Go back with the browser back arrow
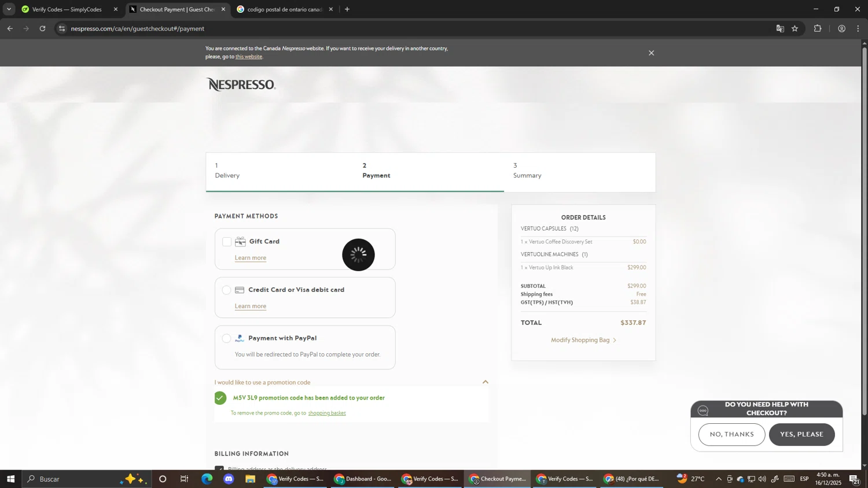This screenshot has height=488, width=868. click(x=10, y=28)
